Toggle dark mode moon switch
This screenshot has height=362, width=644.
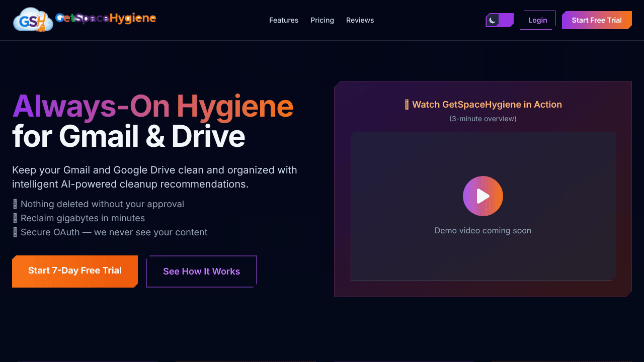click(x=500, y=20)
